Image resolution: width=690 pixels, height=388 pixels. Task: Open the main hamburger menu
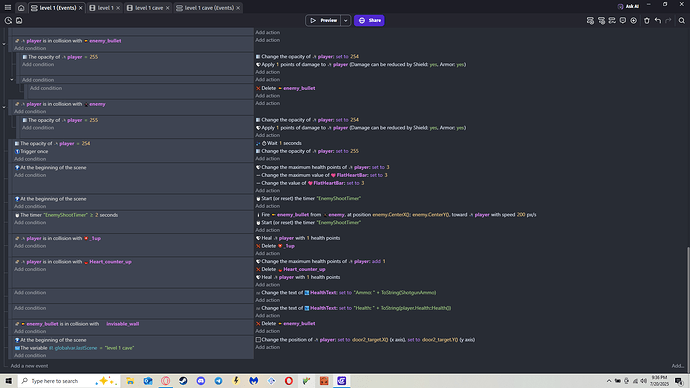[8, 7]
